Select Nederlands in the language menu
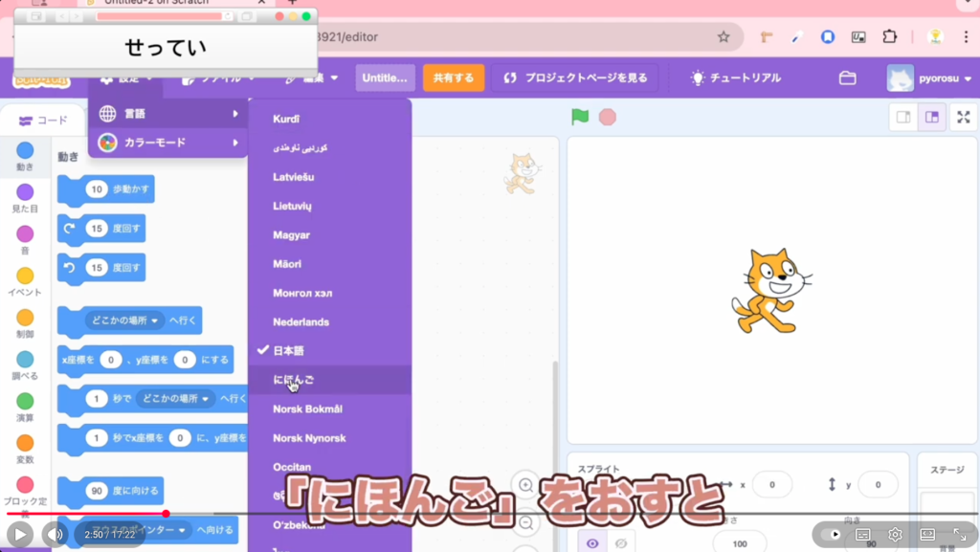Image resolution: width=980 pixels, height=552 pixels. (x=301, y=322)
